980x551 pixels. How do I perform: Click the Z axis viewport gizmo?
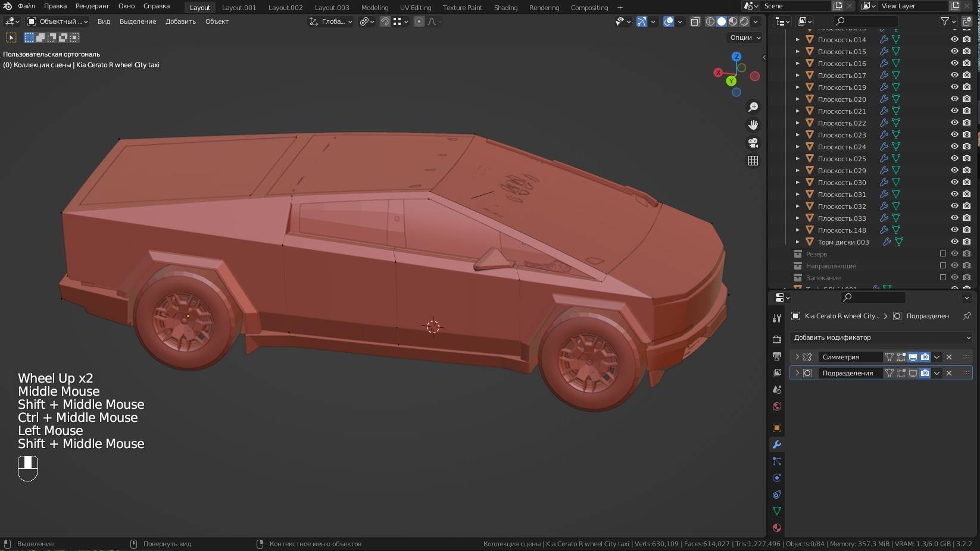coord(736,57)
